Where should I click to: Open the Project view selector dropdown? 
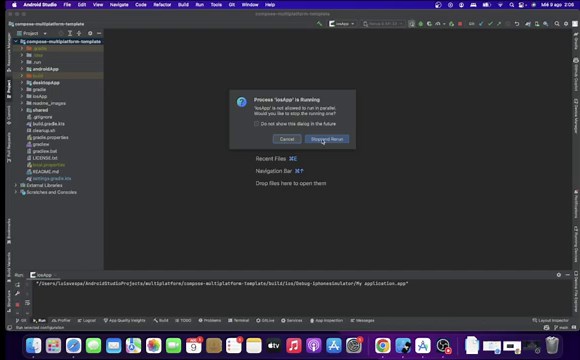[x=32, y=33]
